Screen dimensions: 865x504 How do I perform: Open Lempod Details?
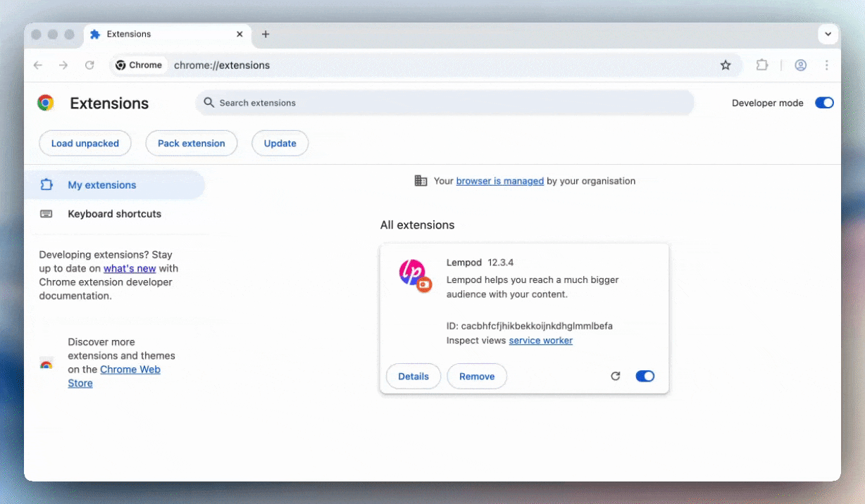pos(413,376)
